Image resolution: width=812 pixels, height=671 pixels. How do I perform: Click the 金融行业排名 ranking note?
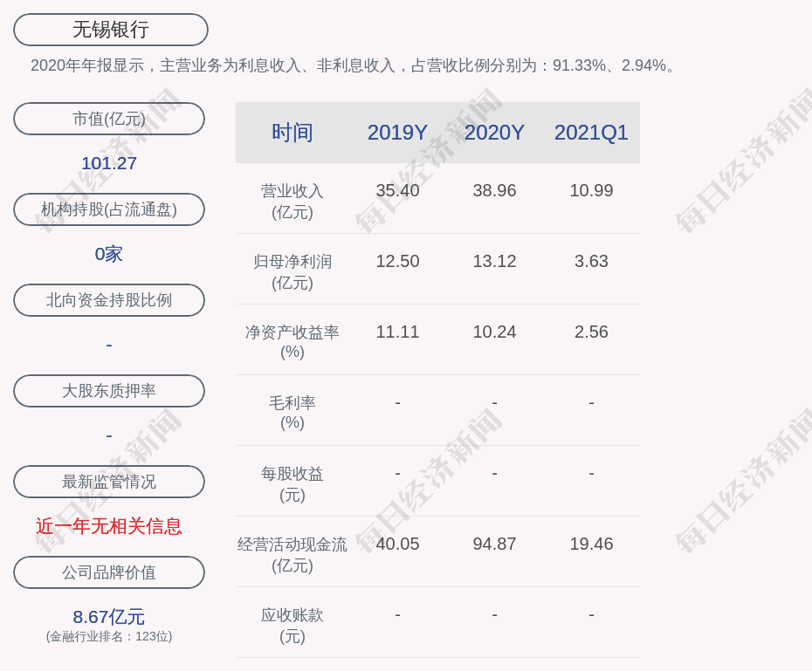(109, 637)
